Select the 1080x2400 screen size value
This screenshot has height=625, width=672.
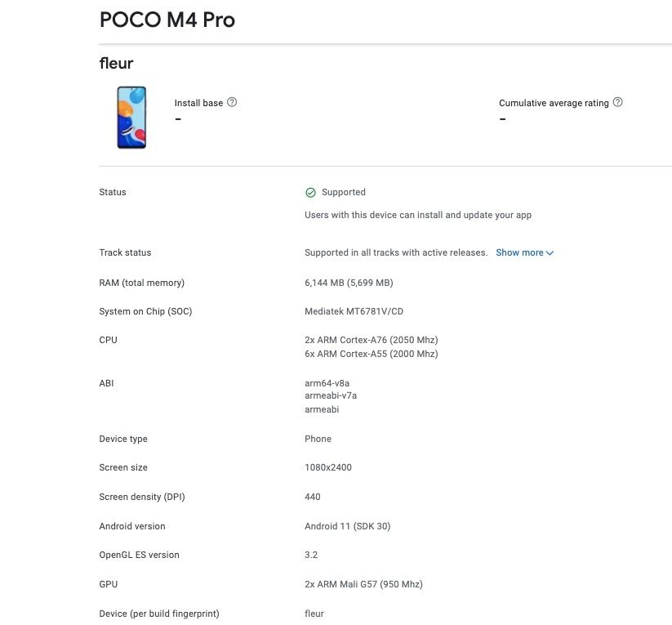330,467
